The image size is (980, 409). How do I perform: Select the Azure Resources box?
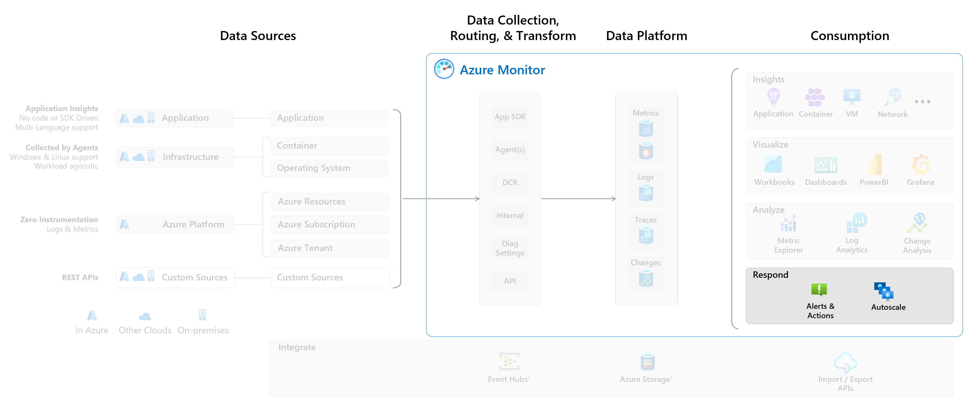click(330, 202)
